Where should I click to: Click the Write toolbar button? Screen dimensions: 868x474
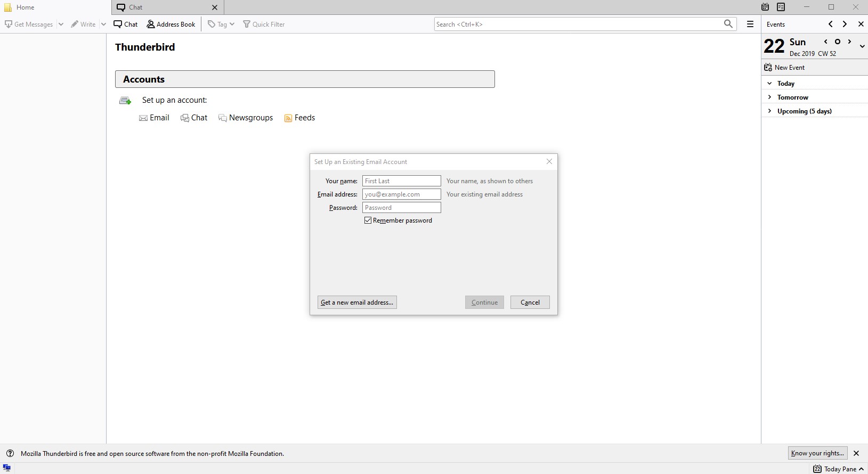[83, 24]
